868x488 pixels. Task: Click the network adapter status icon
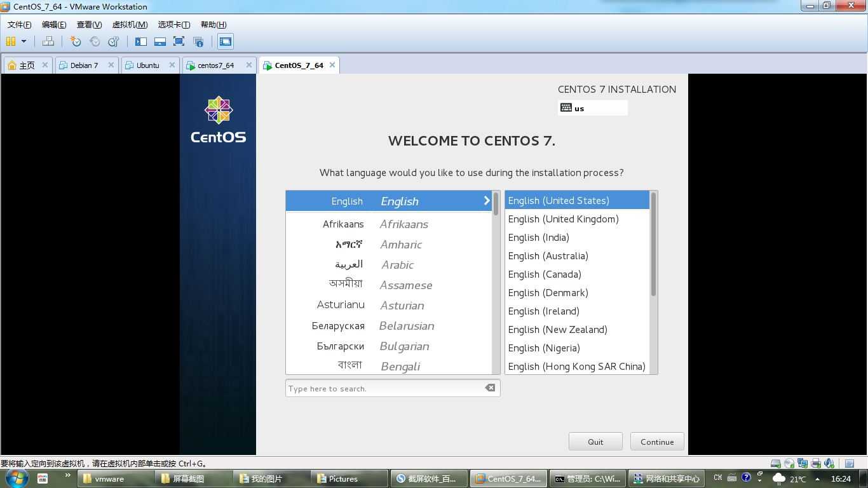coord(802,463)
